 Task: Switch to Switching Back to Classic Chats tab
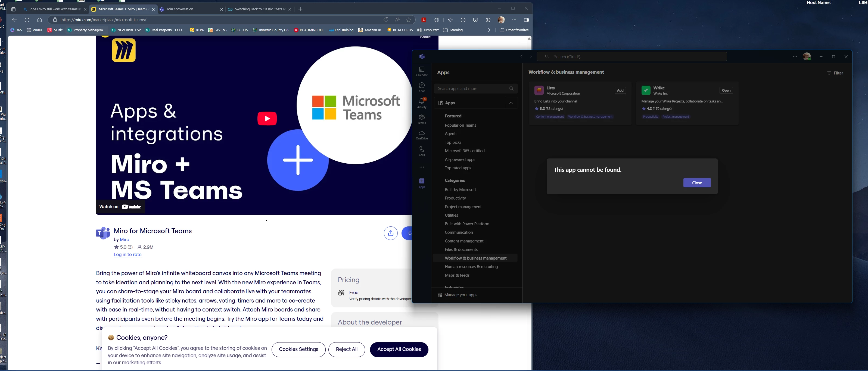point(259,10)
